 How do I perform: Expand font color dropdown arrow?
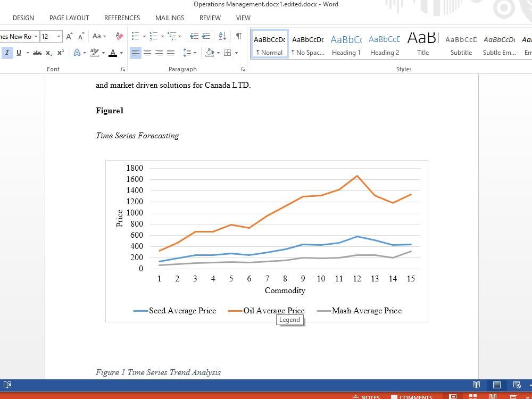[121, 53]
